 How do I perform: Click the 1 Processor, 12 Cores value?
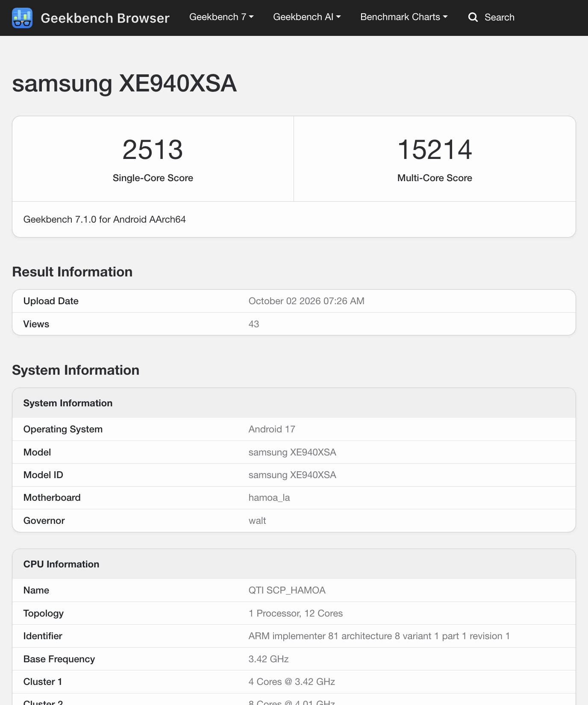(296, 614)
